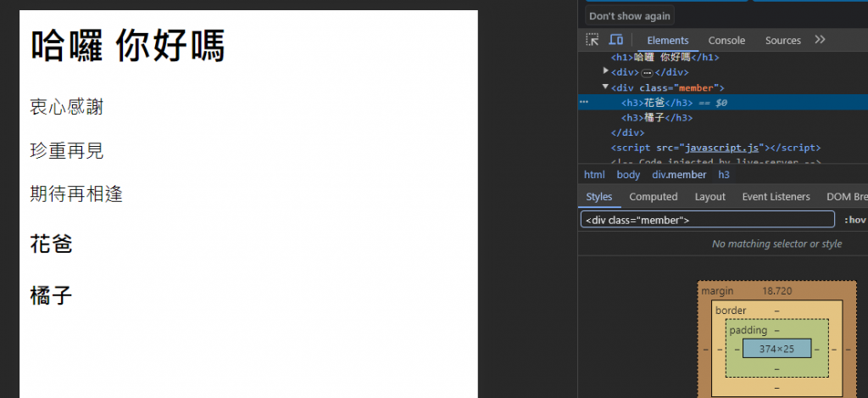Toggle the :hov element state button
This screenshot has height=398, width=868.
click(x=854, y=220)
